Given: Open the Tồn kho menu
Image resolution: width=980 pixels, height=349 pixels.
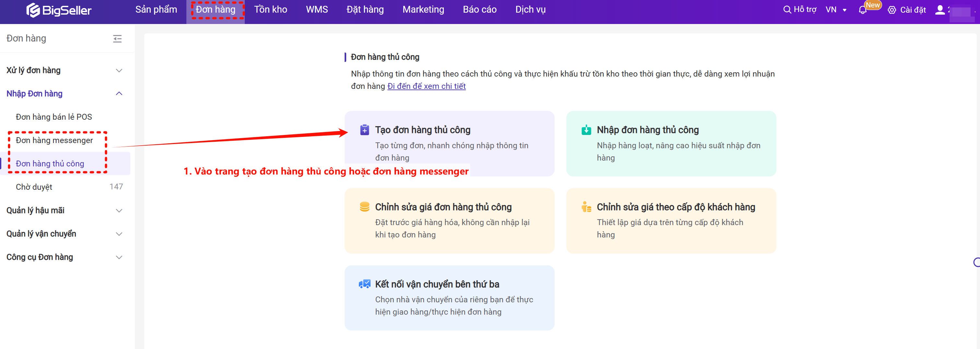Looking at the screenshot, I should point(270,10).
